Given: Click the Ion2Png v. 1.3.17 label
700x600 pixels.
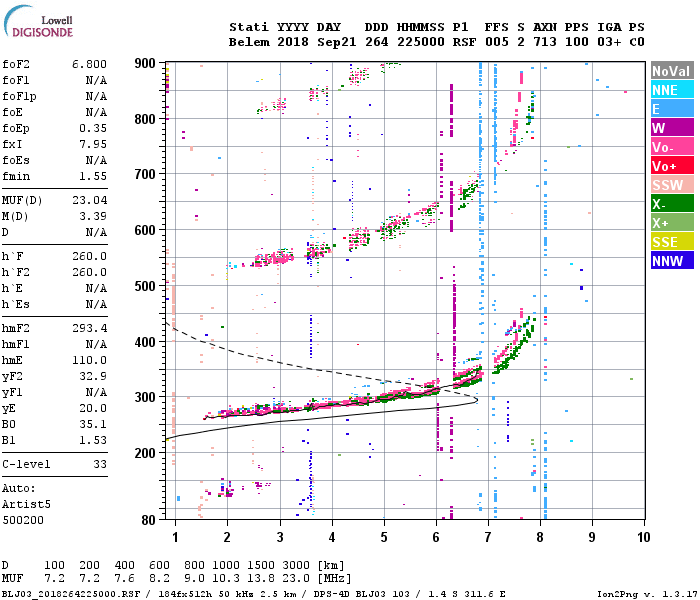Looking at the screenshot, I should click(x=645, y=594).
